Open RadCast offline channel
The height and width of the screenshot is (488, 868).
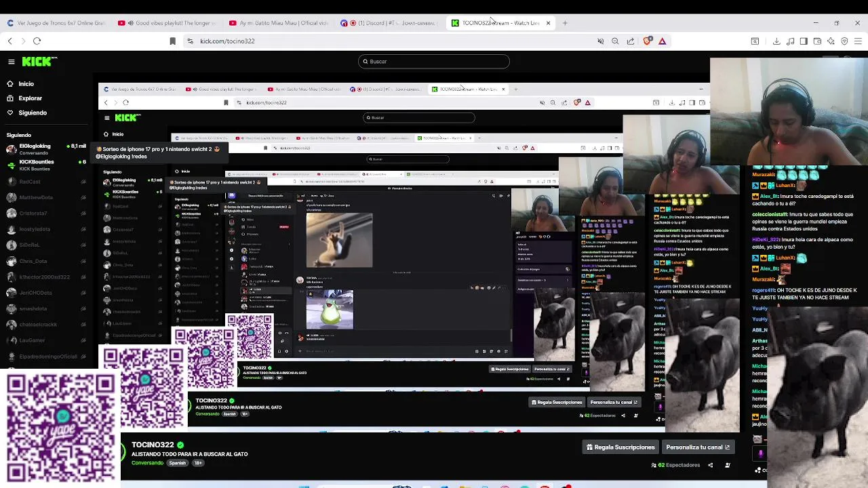point(45,182)
